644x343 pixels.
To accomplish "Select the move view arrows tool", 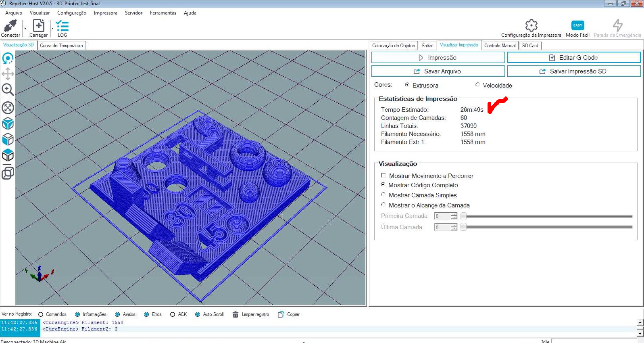I will (x=8, y=74).
